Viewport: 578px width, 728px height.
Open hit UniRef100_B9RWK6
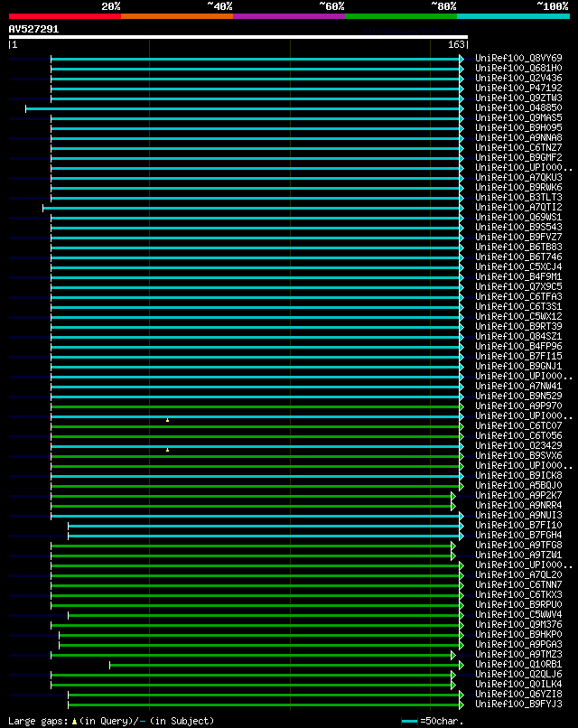click(518, 188)
